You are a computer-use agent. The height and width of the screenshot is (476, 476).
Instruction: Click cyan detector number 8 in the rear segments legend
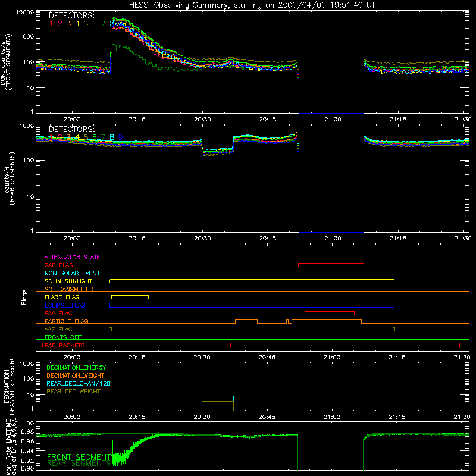(x=112, y=137)
